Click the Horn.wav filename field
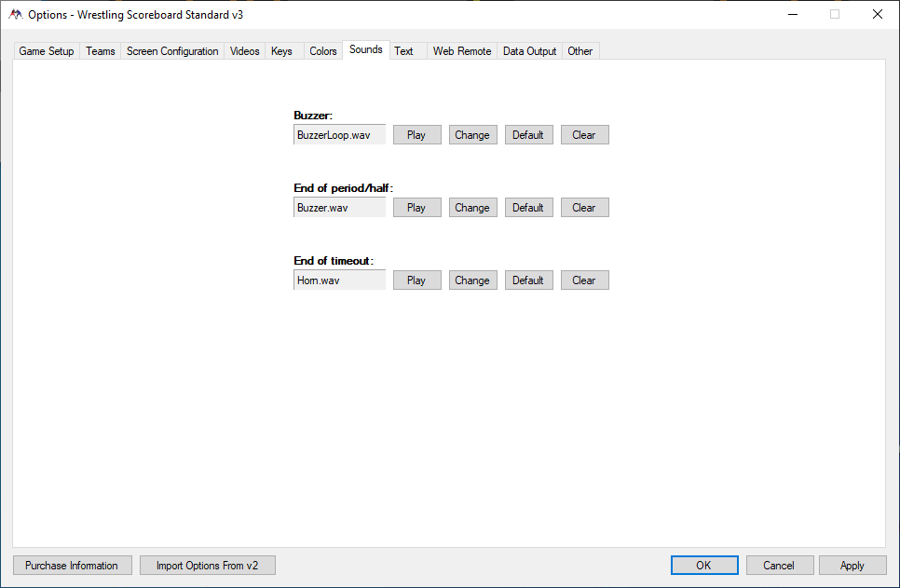Viewport: 900px width, 588px height. click(x=339, y=280)
